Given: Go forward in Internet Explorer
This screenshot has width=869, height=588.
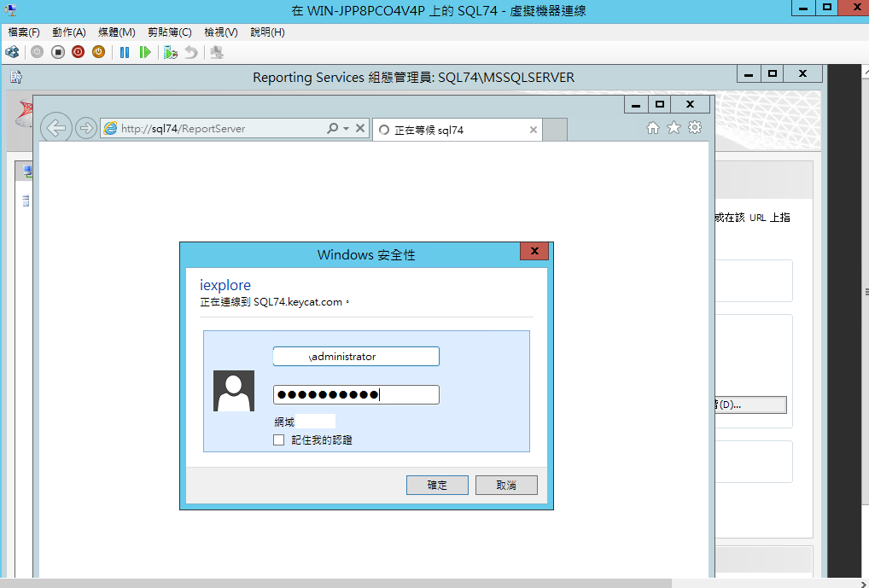Looking at the screenshot, I should click(85, 128).
